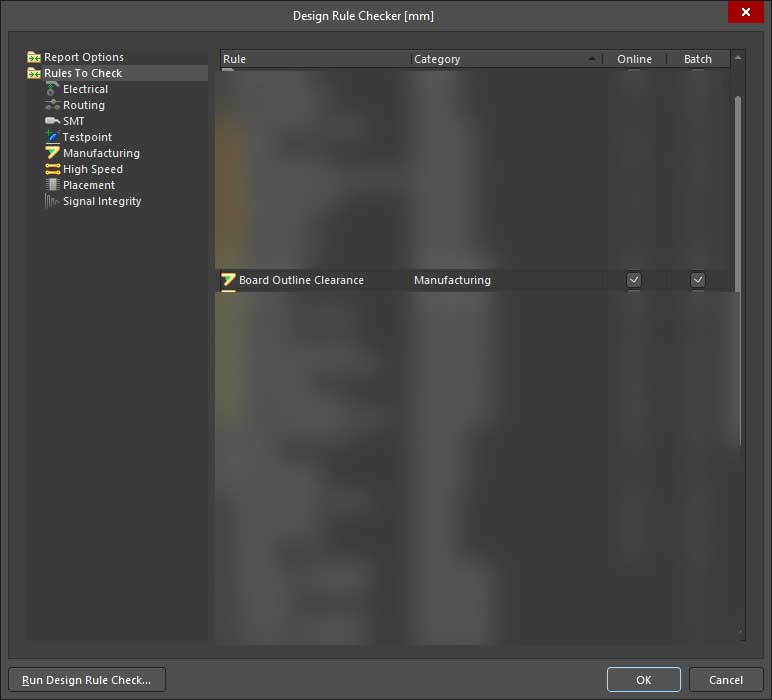Select the Testpoint rules icon
Viewport: 772px width, 700px height.
tap(53, 137)
